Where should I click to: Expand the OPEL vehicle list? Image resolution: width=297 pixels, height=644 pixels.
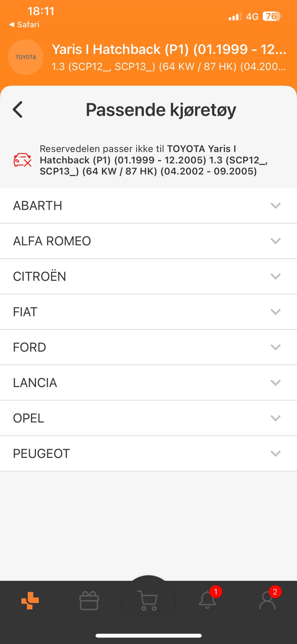tap(275, 418)
